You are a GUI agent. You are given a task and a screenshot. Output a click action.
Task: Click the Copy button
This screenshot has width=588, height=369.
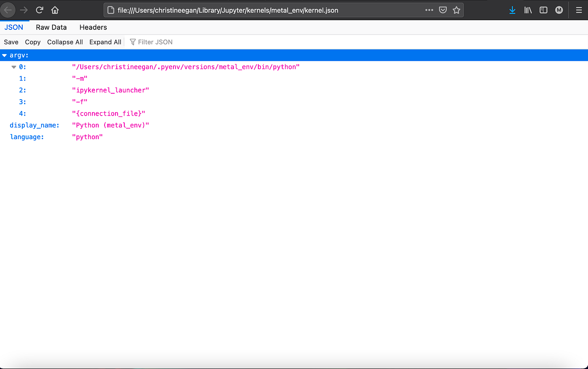(x=33, y=42)
